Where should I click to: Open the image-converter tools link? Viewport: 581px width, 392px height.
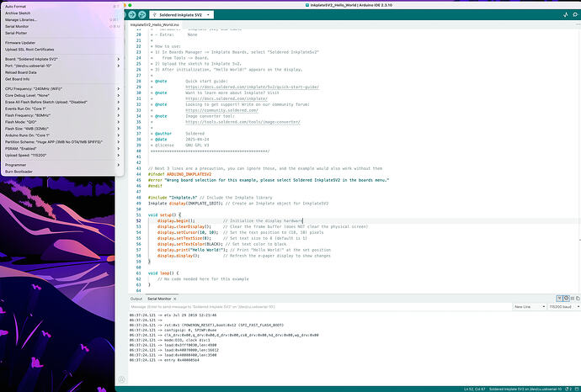tap(243, 122)
